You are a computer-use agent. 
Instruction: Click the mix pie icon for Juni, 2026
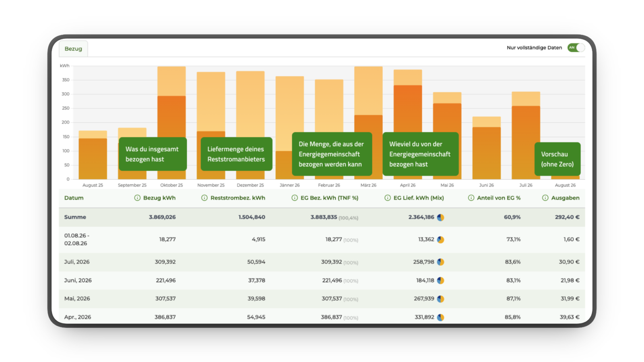pyautogui.click(x=441, y=280)
